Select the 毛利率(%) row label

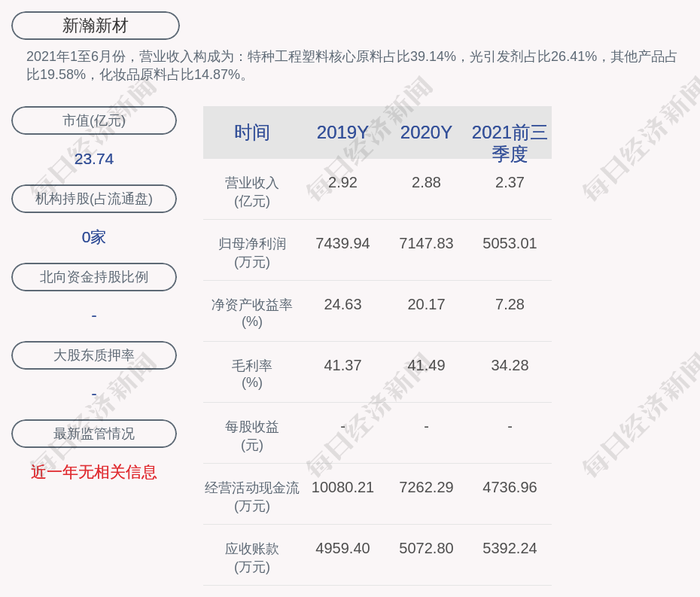click(x=252, y=374)
